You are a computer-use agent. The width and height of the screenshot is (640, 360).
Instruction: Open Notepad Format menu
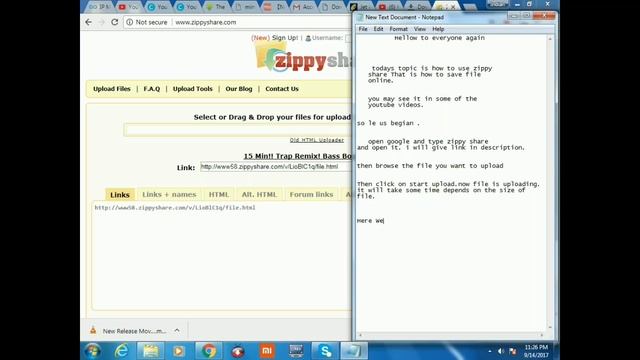[x=398, y=29]
